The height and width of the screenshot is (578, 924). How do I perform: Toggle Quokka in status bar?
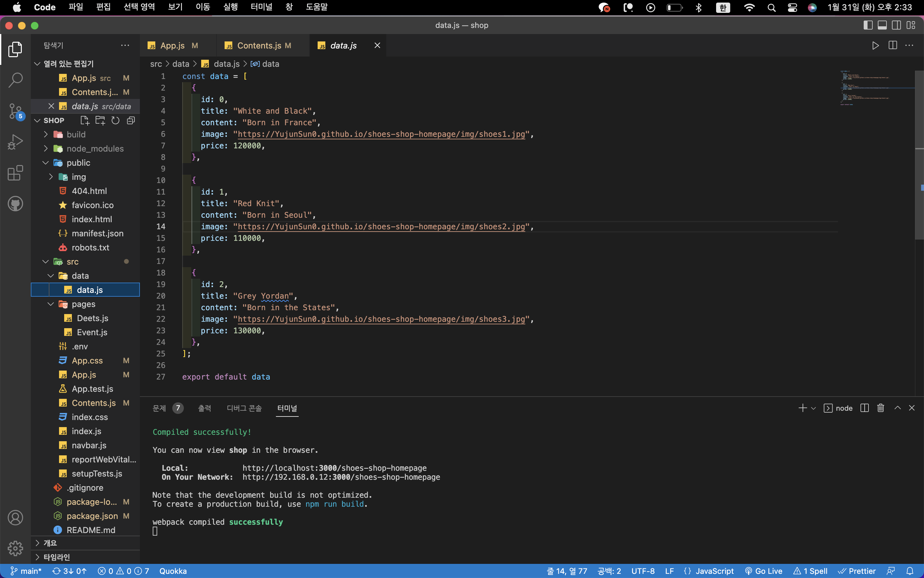173,571
